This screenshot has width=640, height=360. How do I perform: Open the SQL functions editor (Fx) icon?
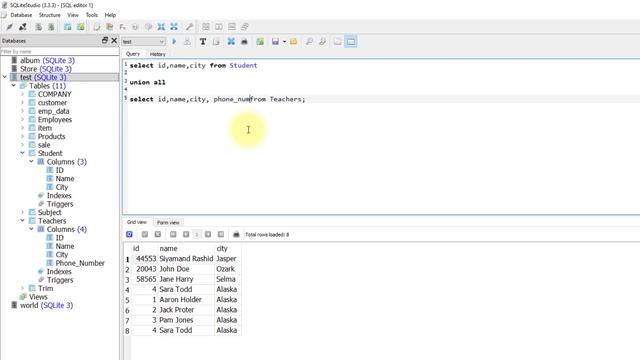click(122, 27)
